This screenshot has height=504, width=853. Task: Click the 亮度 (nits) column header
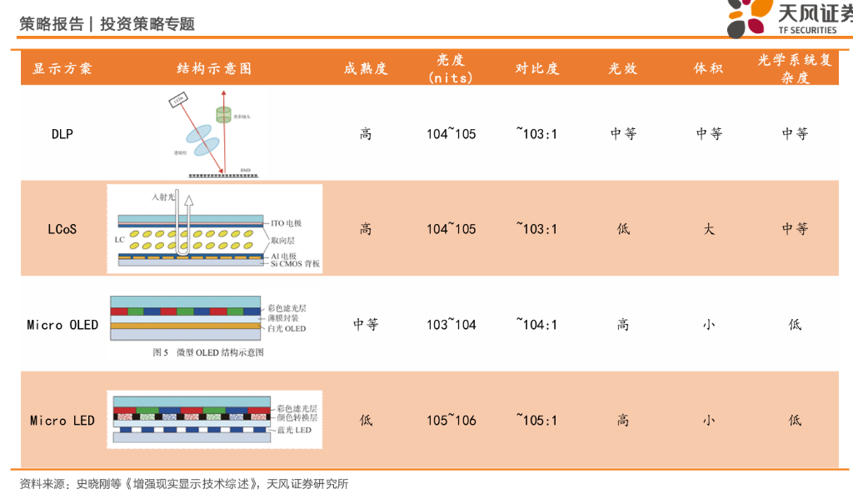pos(451,68)
